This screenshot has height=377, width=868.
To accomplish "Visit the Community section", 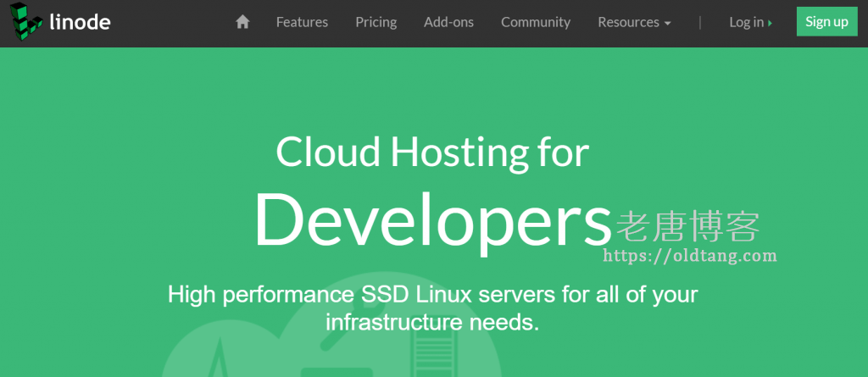I will click(536, 22).
